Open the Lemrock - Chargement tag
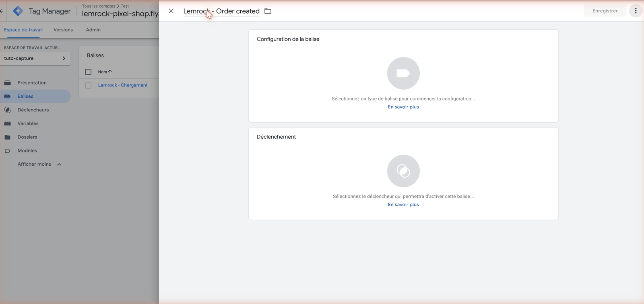 coord(123,85)
